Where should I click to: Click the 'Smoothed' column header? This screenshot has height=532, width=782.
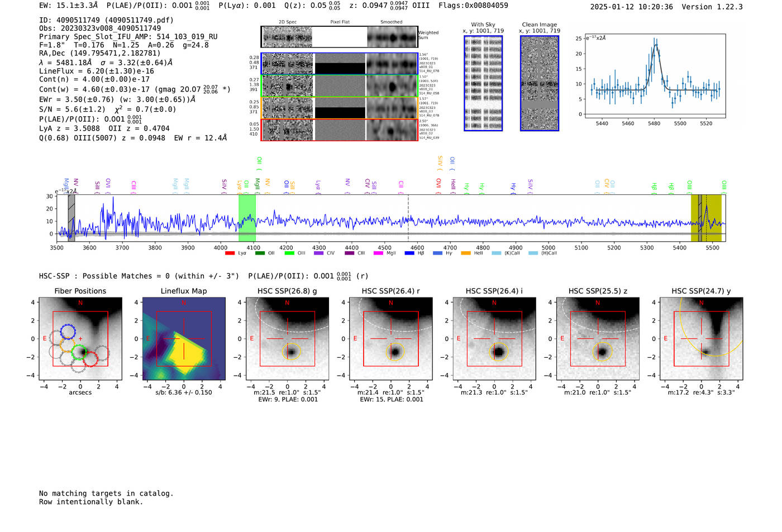coord(392,22)
